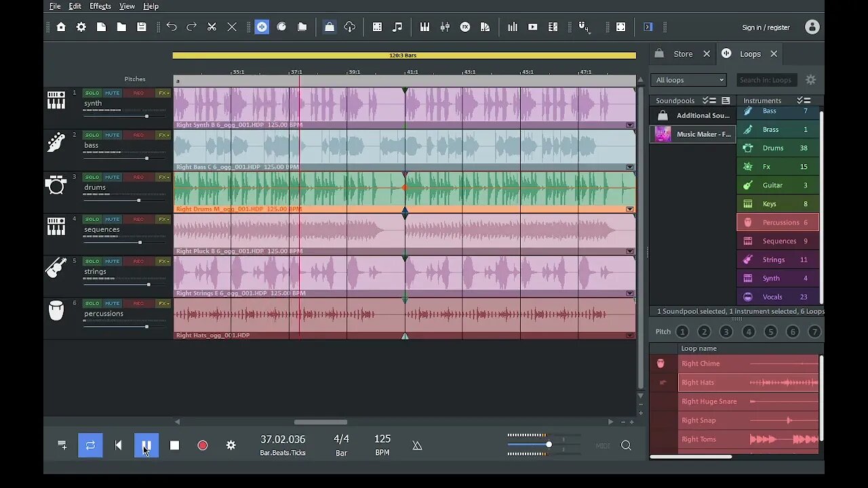Mute the bass track
The image size is (868, 488).
[112, 135]
